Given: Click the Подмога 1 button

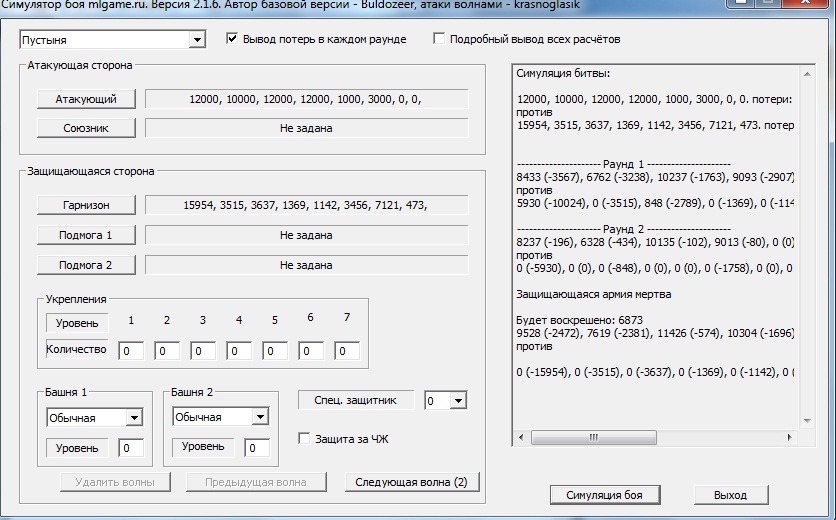Looking at the screenshot, I should tap(86, 235).
